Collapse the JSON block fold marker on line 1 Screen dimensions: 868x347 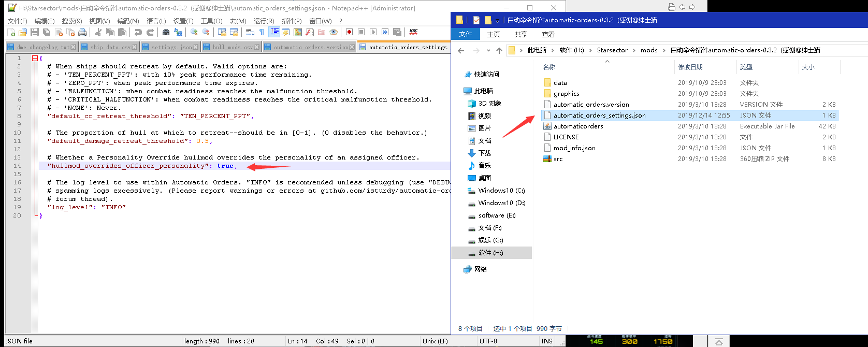[35, 59]
